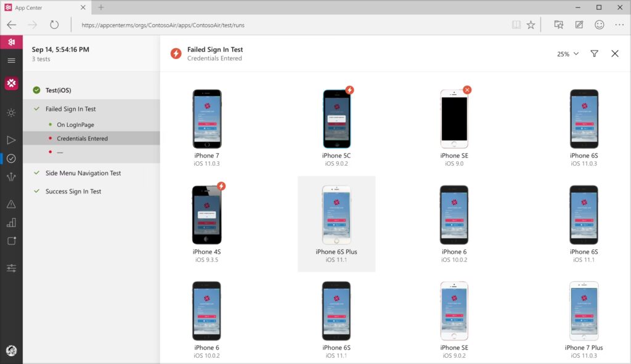Open the hamburger menu in the sidebar
The image size is (631, 364).
click(x=11, y=60)
